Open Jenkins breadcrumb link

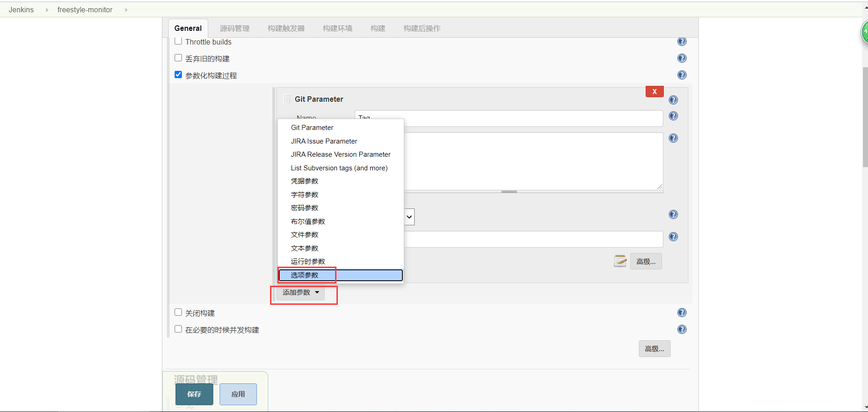(21, 10)
